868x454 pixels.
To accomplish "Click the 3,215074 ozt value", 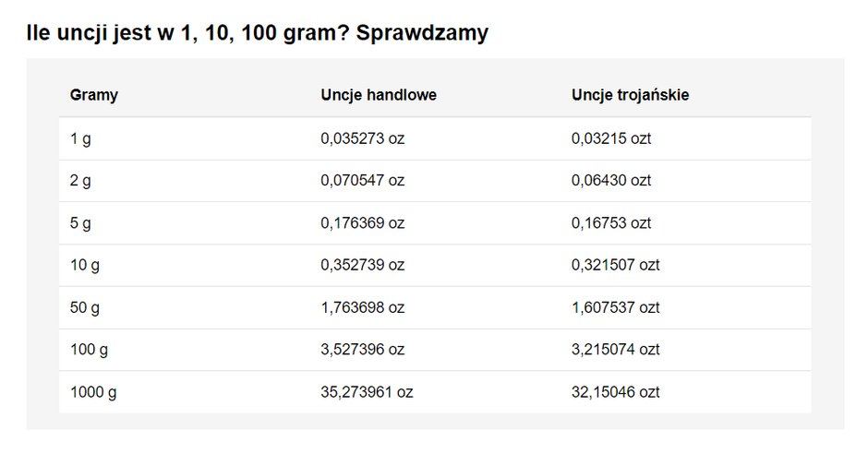I will pos(616,350).
